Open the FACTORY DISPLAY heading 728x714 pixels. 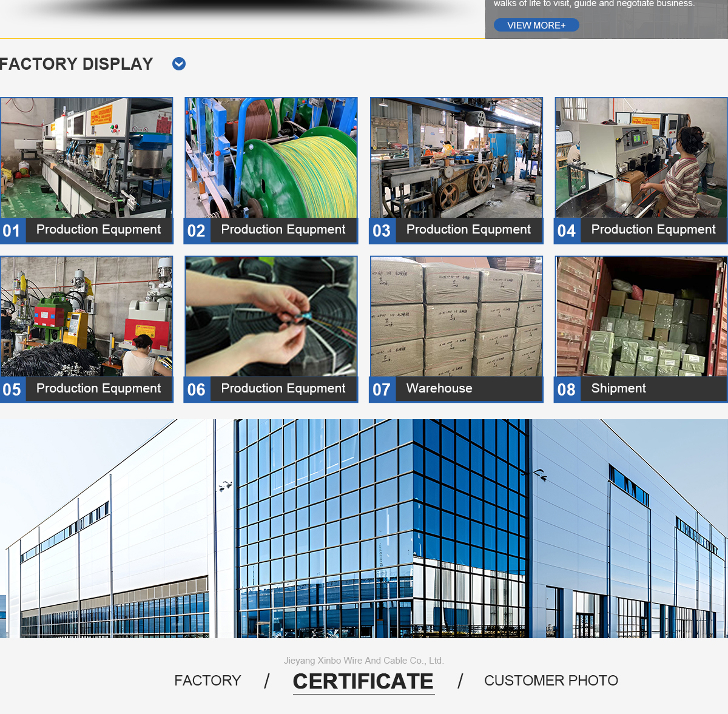(76, 64)
